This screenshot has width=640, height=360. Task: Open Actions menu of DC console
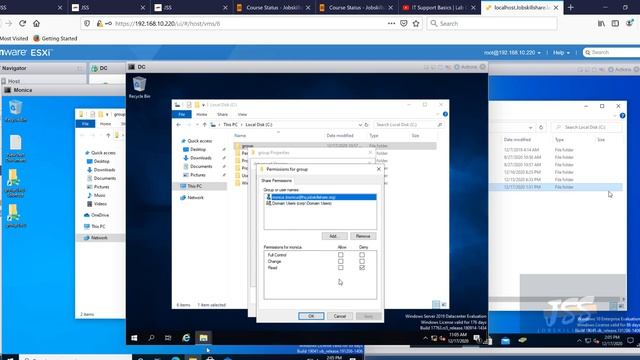466,67
